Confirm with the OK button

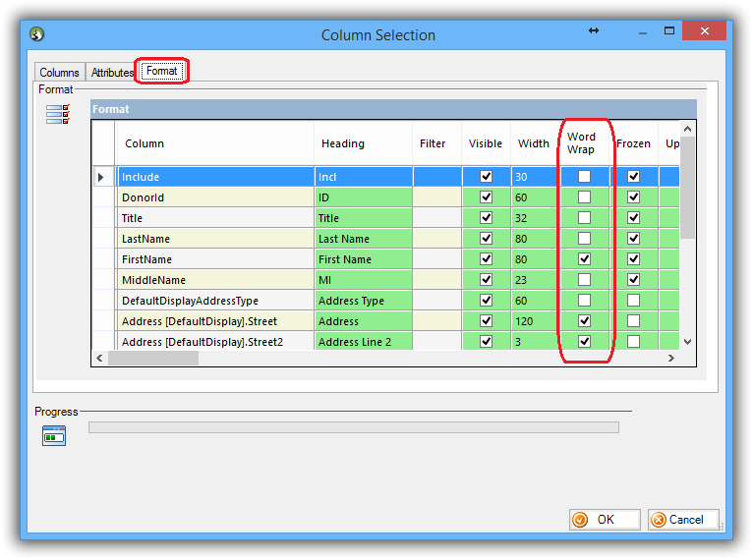click(605, 520)
